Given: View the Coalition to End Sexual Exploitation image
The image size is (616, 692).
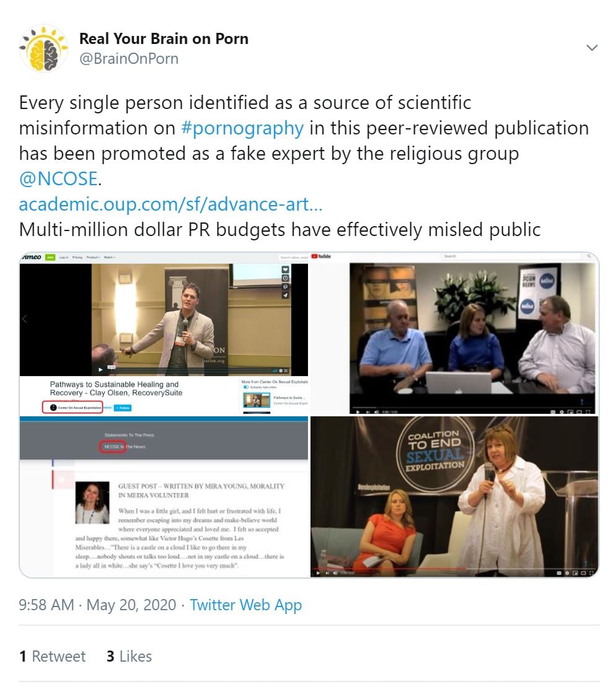Looking at the screenshot, I should [x=454, y=496].
